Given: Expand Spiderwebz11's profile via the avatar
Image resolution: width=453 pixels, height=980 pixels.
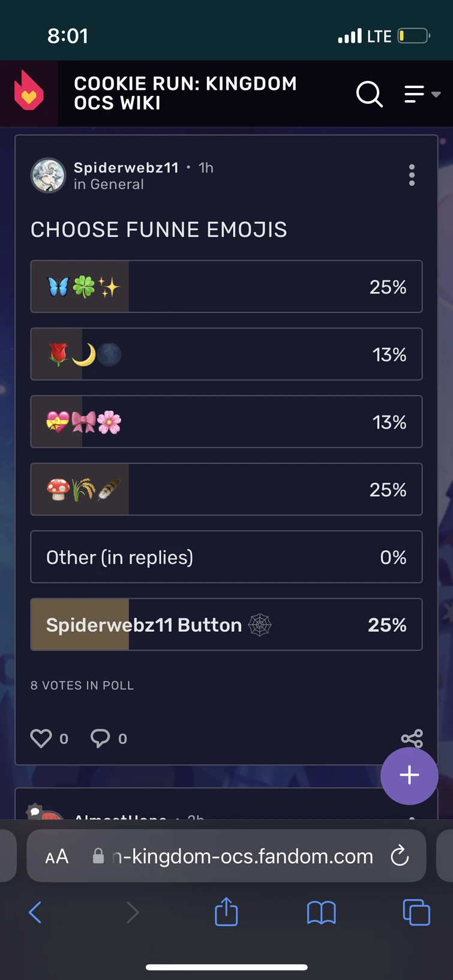Looking at the screenshot, I should coord(48,176).
